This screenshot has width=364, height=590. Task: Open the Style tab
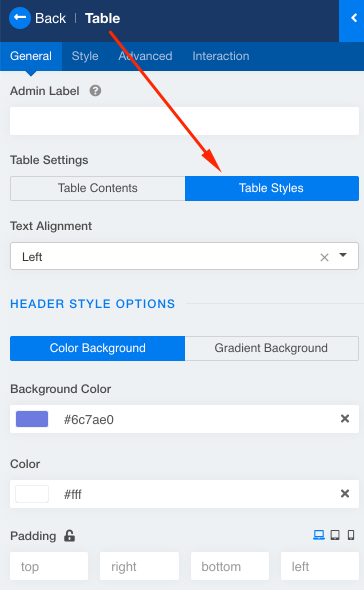(x=85, y=56)
